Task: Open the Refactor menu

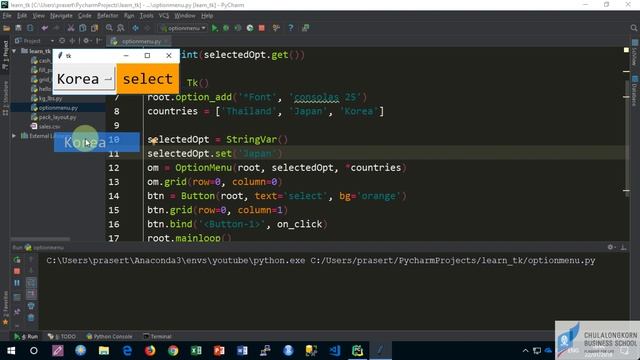Action: (107, 16)
